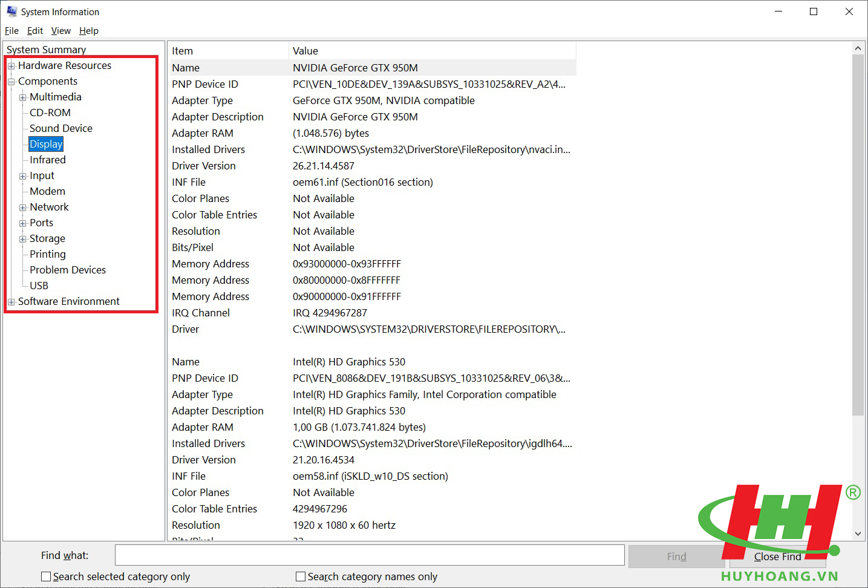Screen dimensions: 868x588
Task: Click the (1.048.576) bytes Adapter RAM value
Action: [x=331, y=133]
